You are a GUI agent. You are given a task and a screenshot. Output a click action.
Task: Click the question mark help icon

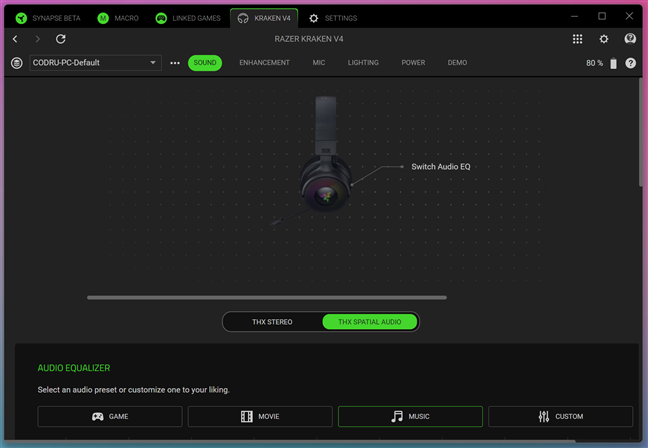click(x=631, y=63)
